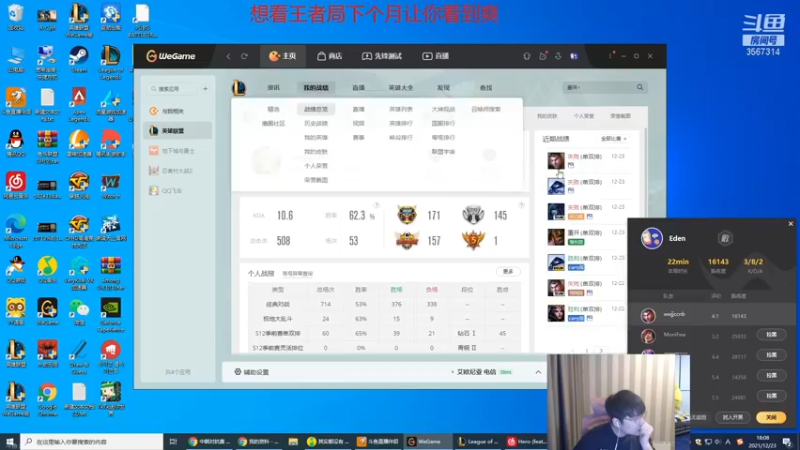Open the 直播 tab in WeGame header
Image resolution: width=800 pixels, height=450 pixels.
[x=436, y=56]
